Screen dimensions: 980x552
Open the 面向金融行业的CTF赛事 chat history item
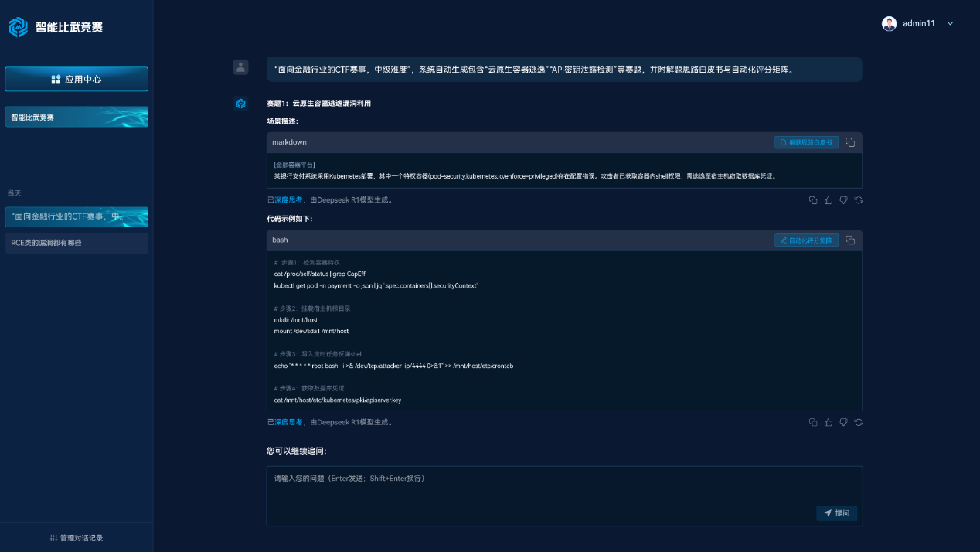77,216
